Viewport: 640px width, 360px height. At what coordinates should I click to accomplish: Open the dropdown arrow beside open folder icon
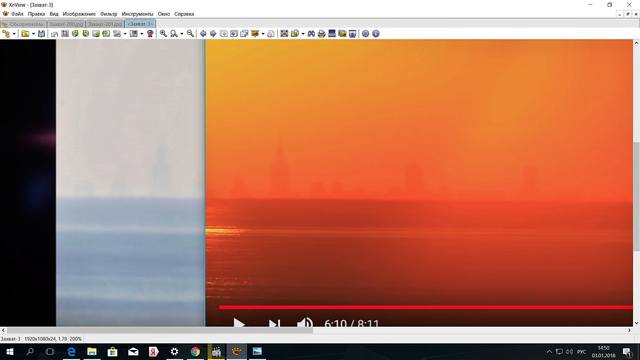pyautogui.click(x=33, y=34)
